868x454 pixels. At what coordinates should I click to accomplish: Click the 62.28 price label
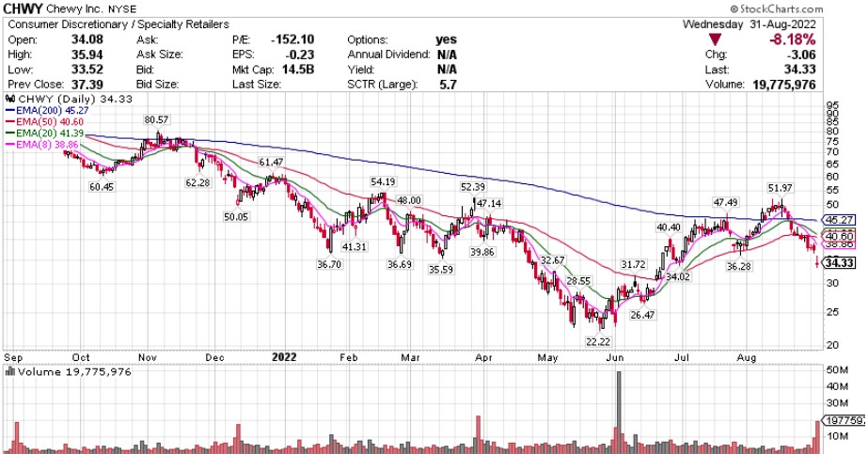pyautogui.click(x=197, y=182)
